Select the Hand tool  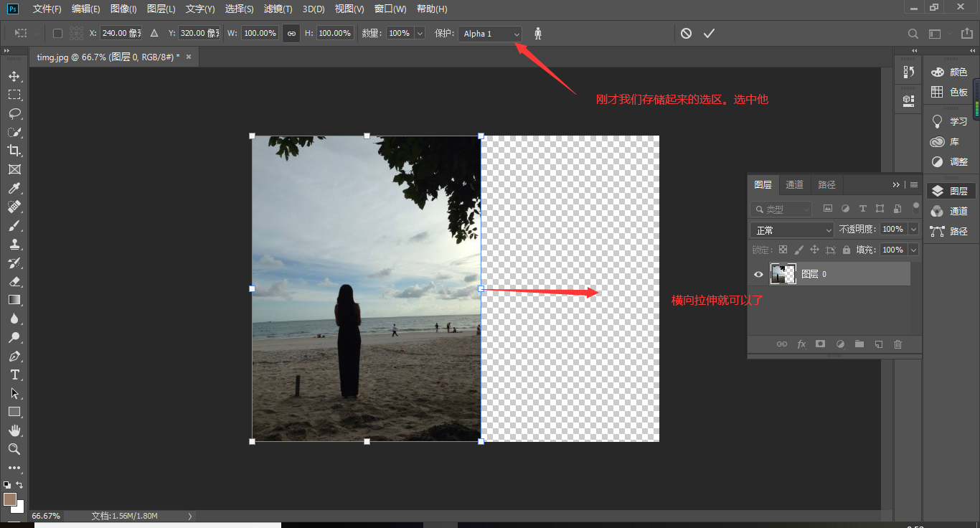14,430
